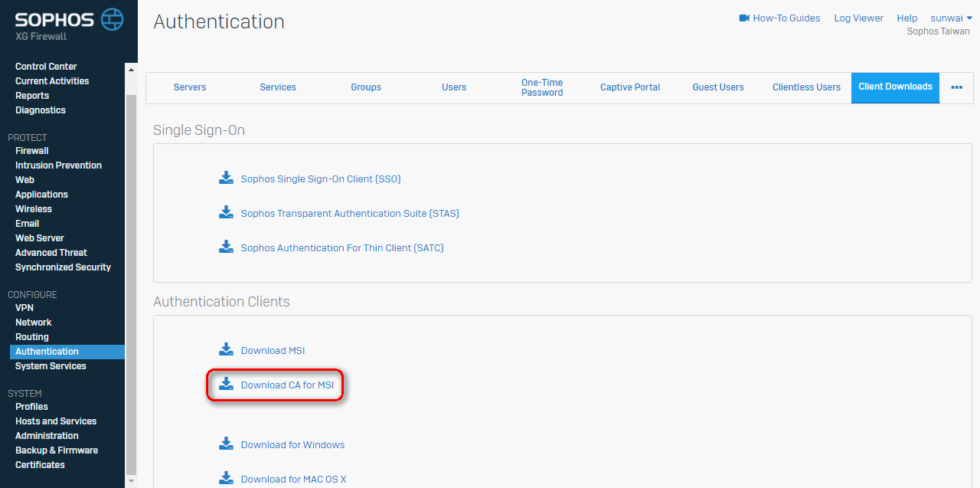Open Backup & Firmware in the sidebar

[57, 450]
